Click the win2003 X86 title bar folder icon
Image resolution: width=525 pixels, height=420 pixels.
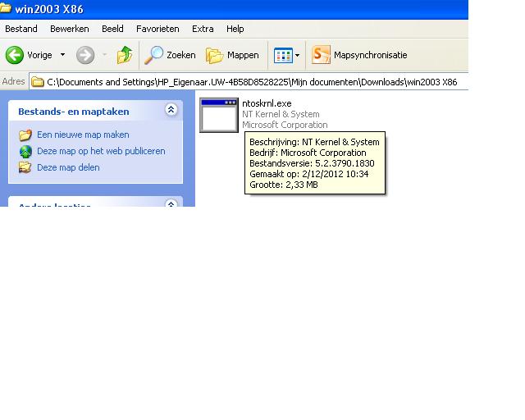coord(6,8)
